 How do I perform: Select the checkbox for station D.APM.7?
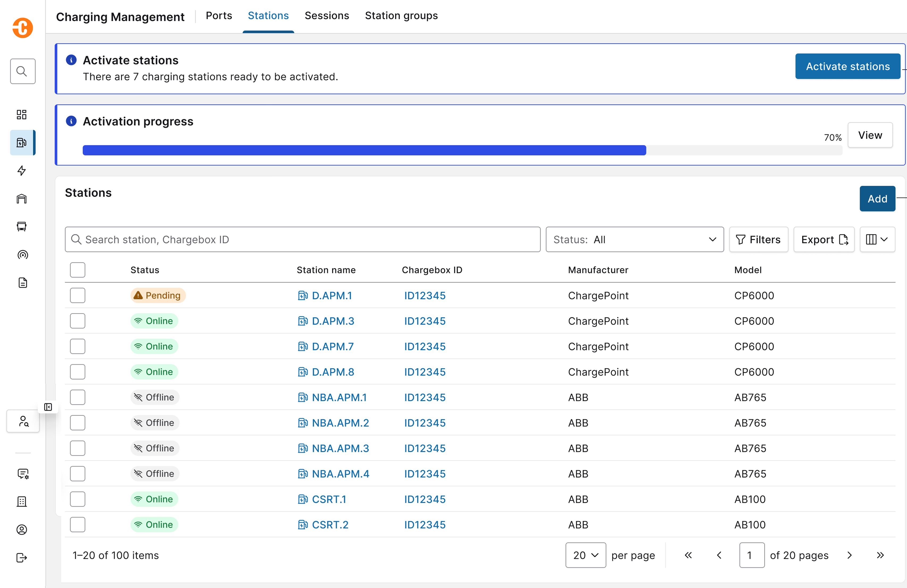pyautogui.click(x=78, y=347)
